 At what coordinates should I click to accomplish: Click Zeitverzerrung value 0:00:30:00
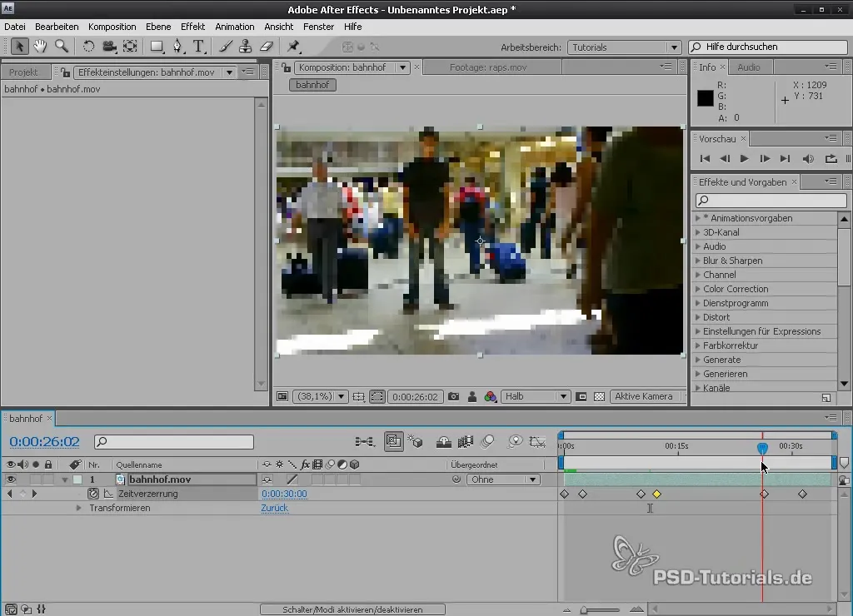point(284,494)
